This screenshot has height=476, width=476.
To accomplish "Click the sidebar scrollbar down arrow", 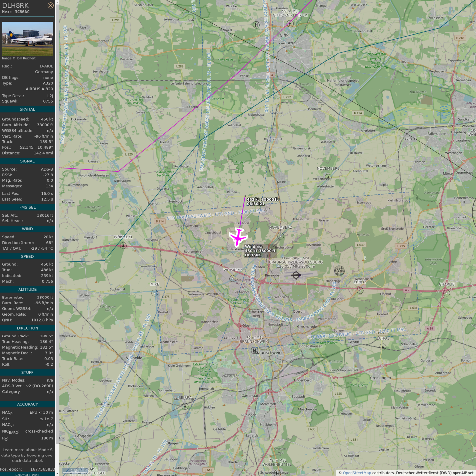I will tap(57, 474).
